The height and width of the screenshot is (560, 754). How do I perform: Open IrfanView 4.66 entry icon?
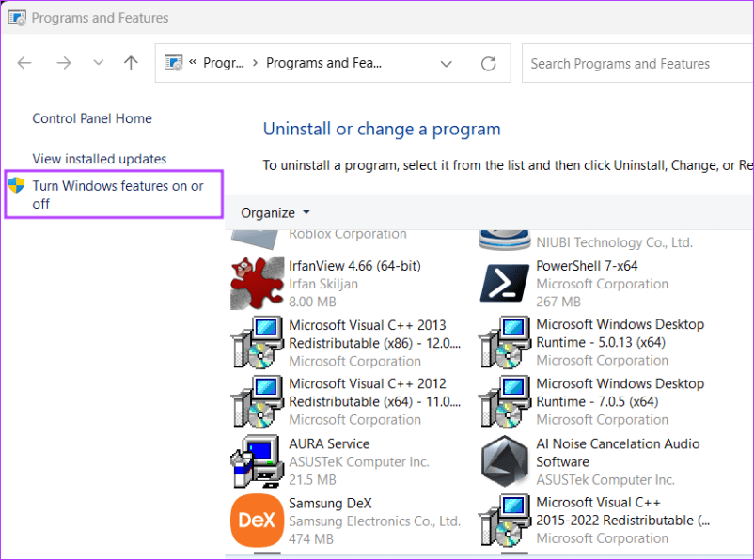(x=256, y=283)
